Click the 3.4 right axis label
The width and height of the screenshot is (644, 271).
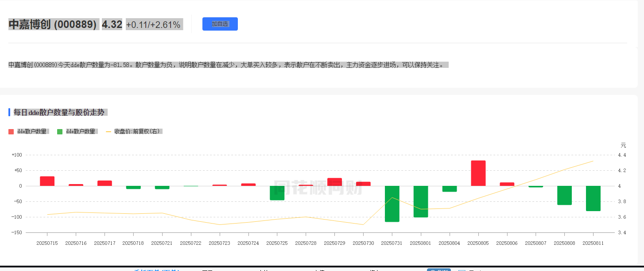622,232
